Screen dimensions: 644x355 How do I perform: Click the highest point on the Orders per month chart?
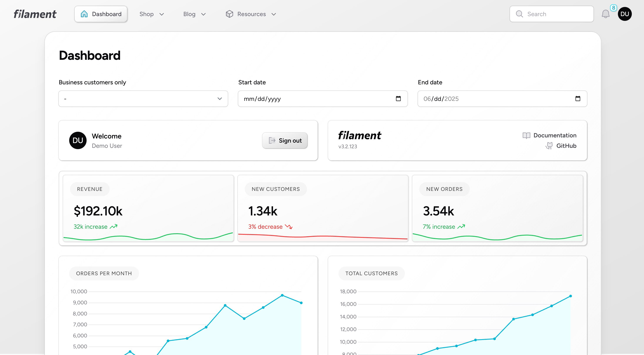tap(282, 295)
